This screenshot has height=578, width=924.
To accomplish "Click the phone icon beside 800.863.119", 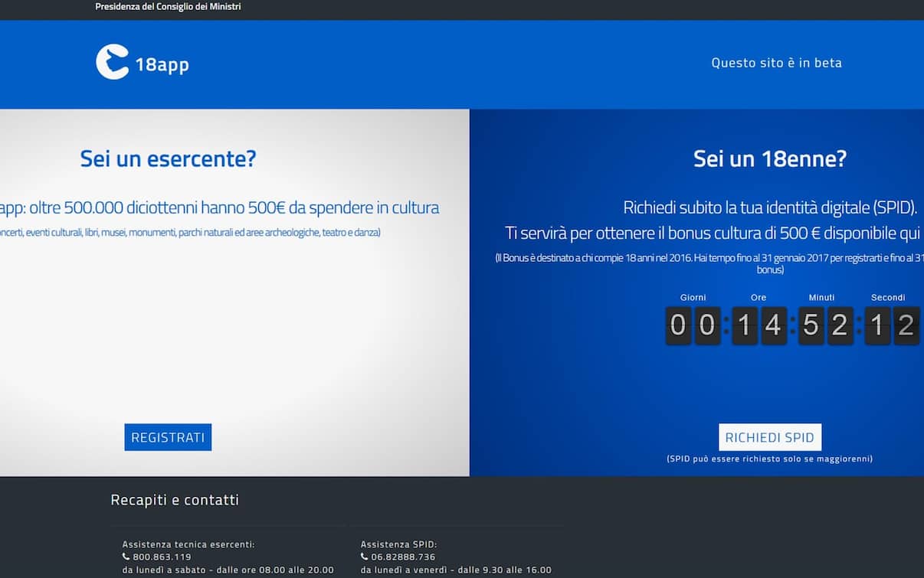I will click(126, 557).
